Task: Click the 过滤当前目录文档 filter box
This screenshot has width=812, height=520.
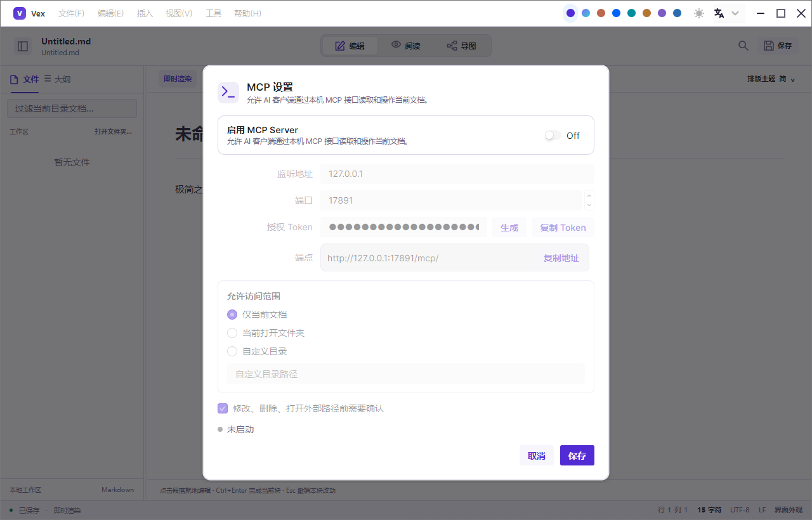Action: pos(72,108)
